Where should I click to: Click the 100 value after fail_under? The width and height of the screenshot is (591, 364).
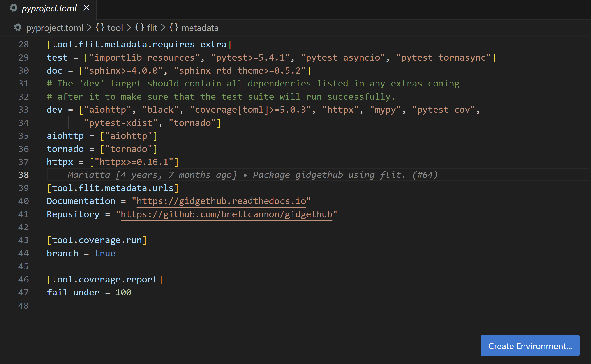coord(123,292)
